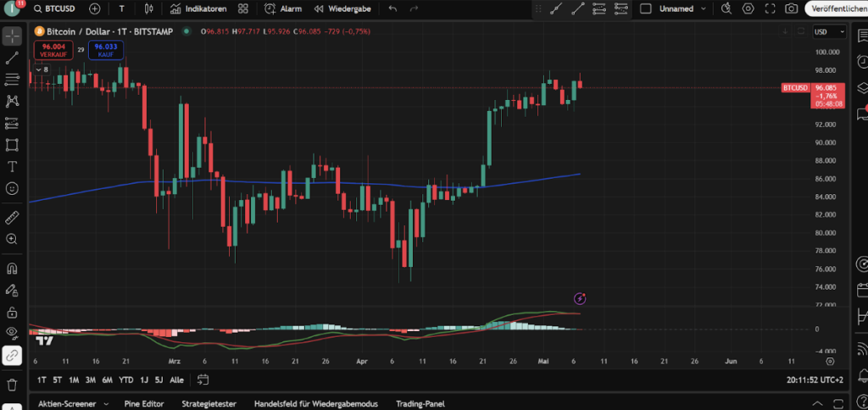
Task: Add a symbol with the plus icon
Action: point(95,8)
